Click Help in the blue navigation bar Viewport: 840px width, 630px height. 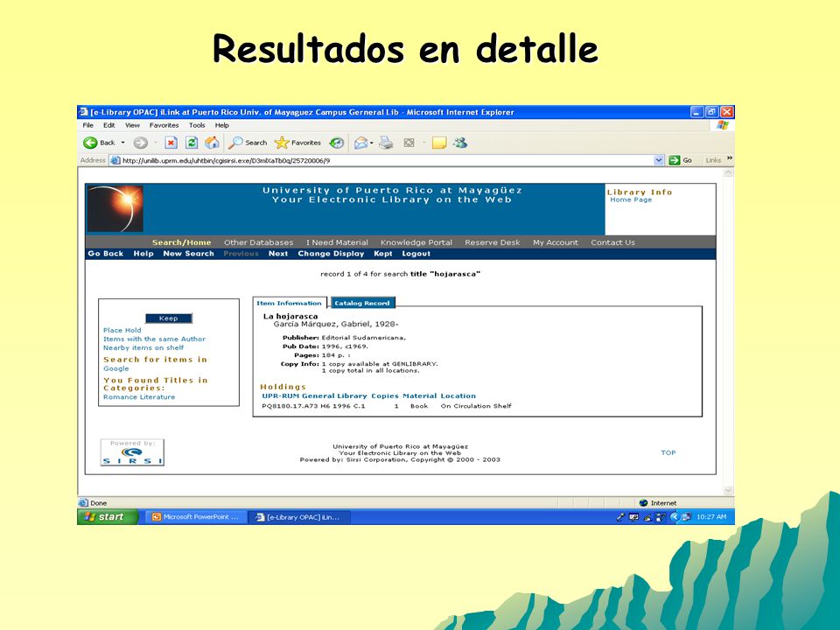[143, 254]
